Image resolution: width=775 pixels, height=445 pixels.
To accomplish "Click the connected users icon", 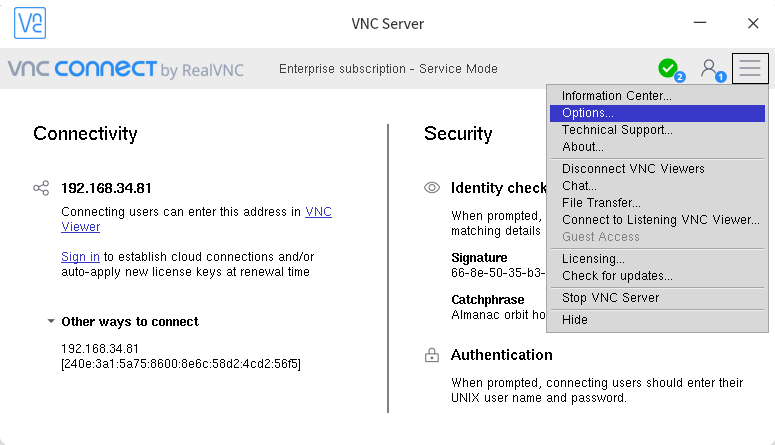I will pos(710,68).
